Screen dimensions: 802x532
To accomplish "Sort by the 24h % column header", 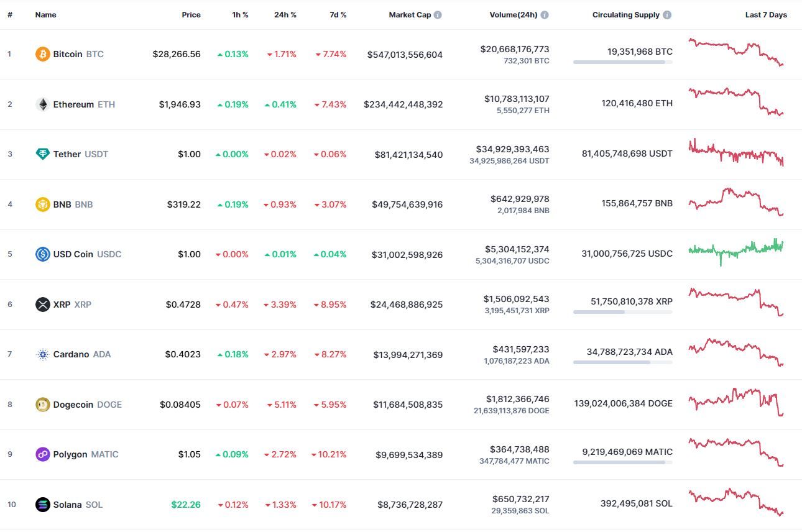I will tap(285, 15).
